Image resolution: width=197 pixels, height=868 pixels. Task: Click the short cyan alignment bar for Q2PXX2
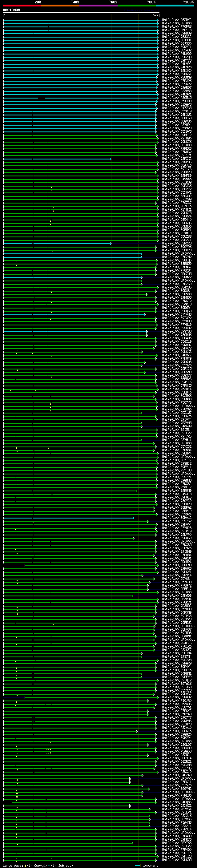coord(57,159)
